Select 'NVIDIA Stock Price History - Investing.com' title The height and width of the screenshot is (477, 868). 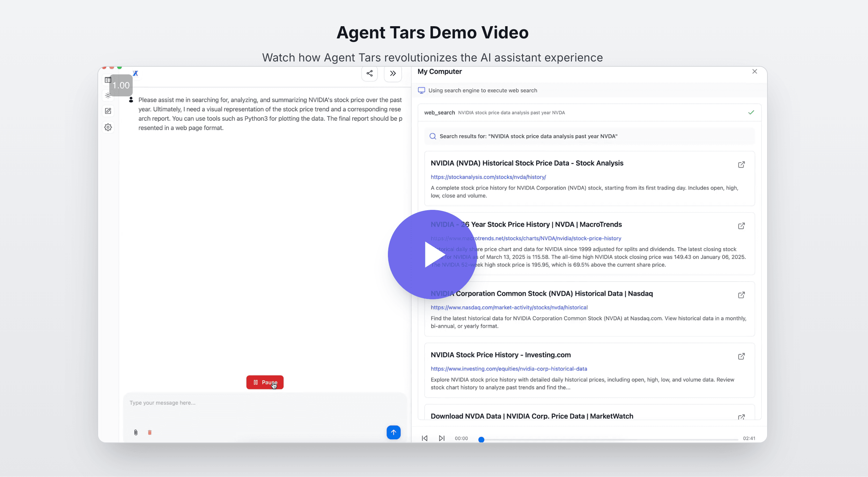501,355
